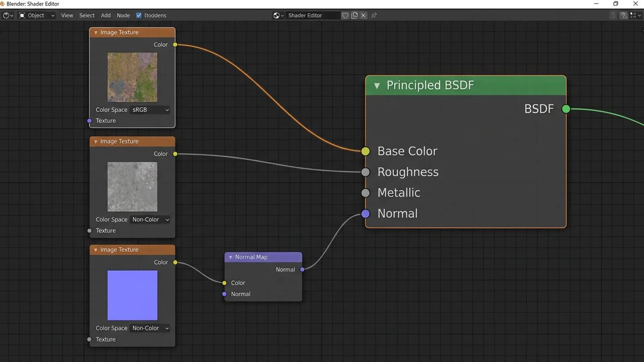
Task: Open the Object shader type dropdown
Action: (x=37, y=15)
